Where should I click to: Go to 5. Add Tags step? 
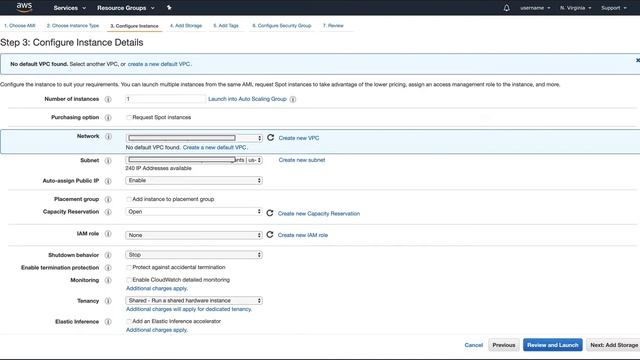click(226, 26)
